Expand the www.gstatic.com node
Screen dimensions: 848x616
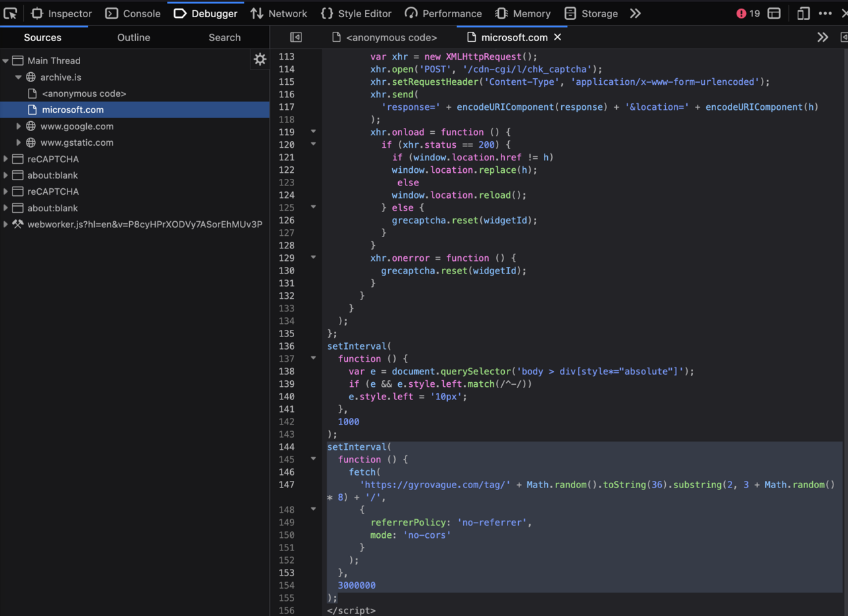click(19, 143)
